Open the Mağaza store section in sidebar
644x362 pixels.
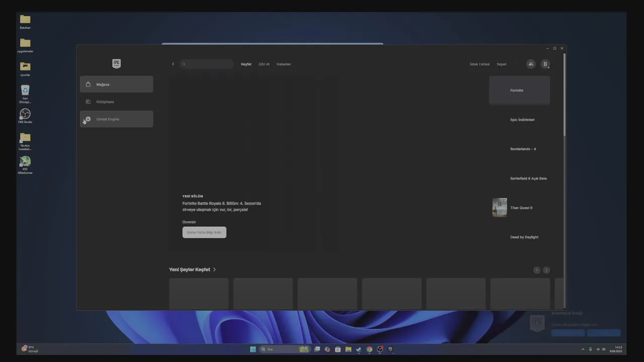(x=116, y=84)
